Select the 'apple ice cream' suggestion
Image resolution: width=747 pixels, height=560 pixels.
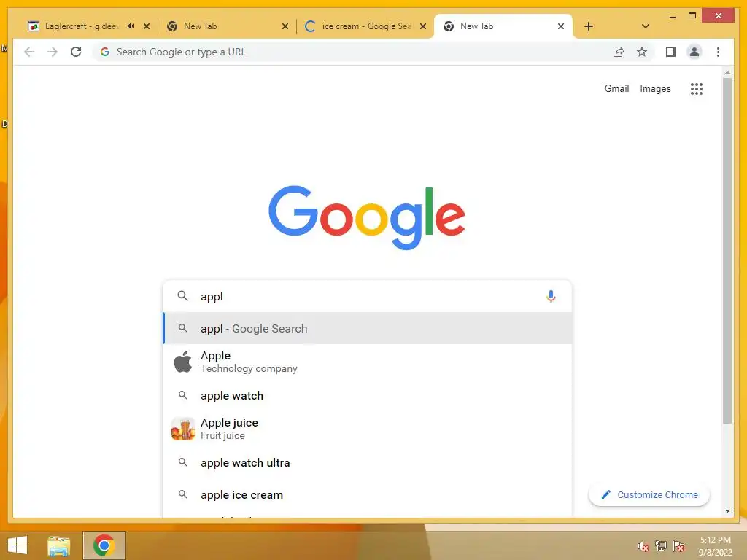tap(368, 495)
